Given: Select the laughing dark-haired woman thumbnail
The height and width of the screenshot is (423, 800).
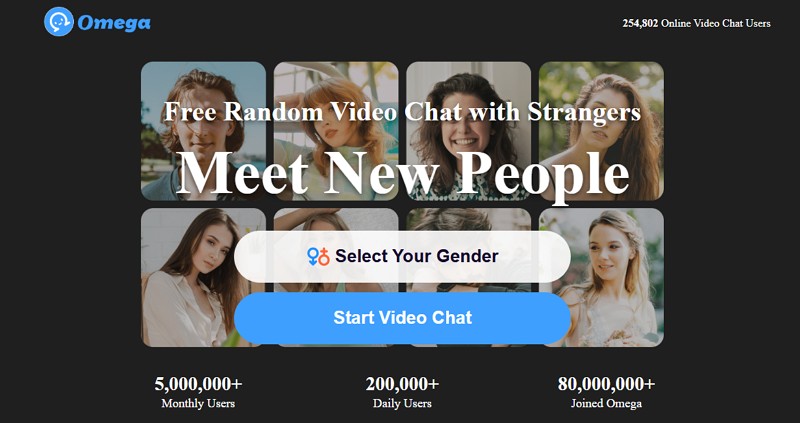Looking at the screenshot, I should click(x=468, y=131).
